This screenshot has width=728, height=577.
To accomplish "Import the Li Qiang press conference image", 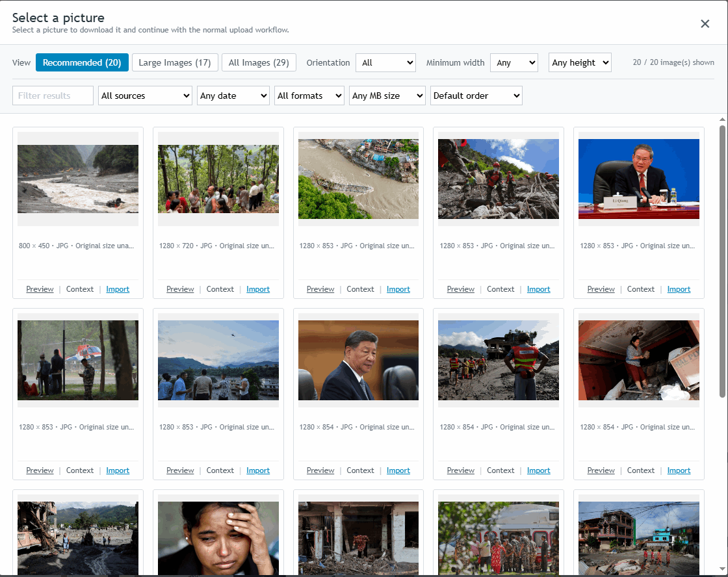I will coord(679,289).
